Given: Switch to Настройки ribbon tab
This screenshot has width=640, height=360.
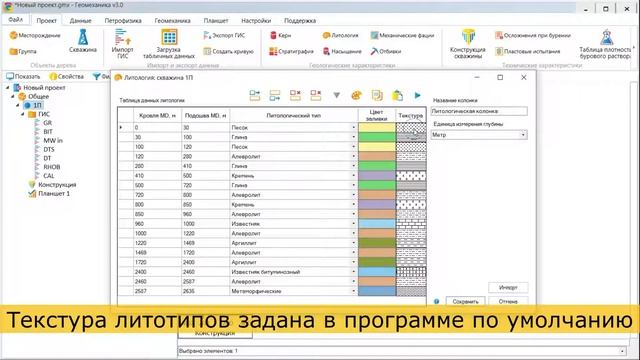Looking at the screenshot, I should click(x=256, y=20).
